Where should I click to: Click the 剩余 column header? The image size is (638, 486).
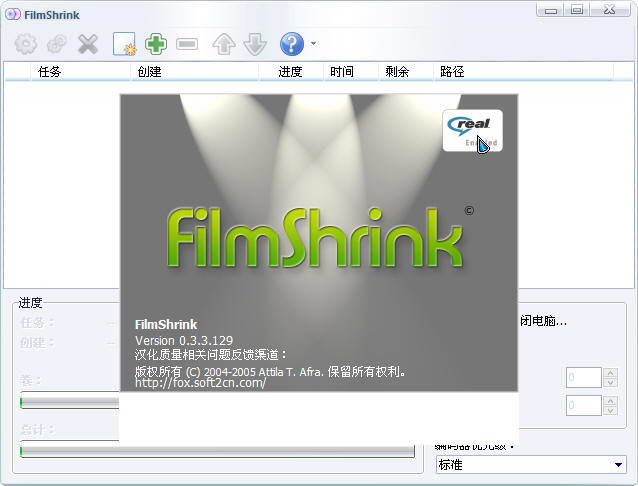pyautogui.click(x=406, y=72)
